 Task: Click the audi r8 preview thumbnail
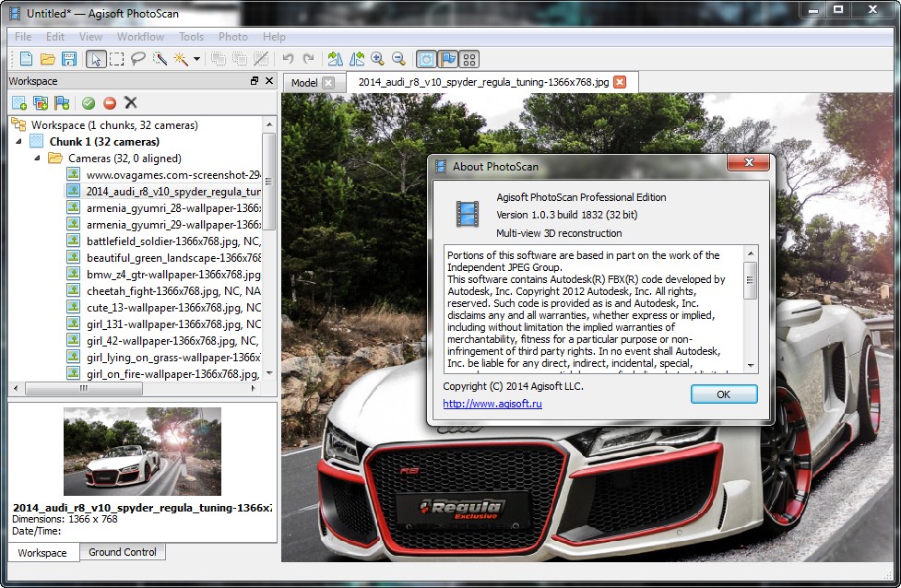coord(142,452)
